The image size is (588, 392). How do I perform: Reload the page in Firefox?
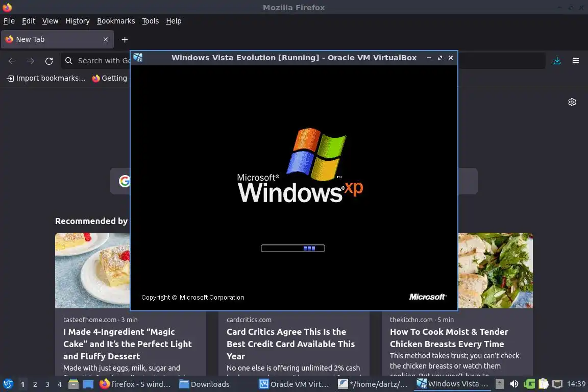pos(49,61)
